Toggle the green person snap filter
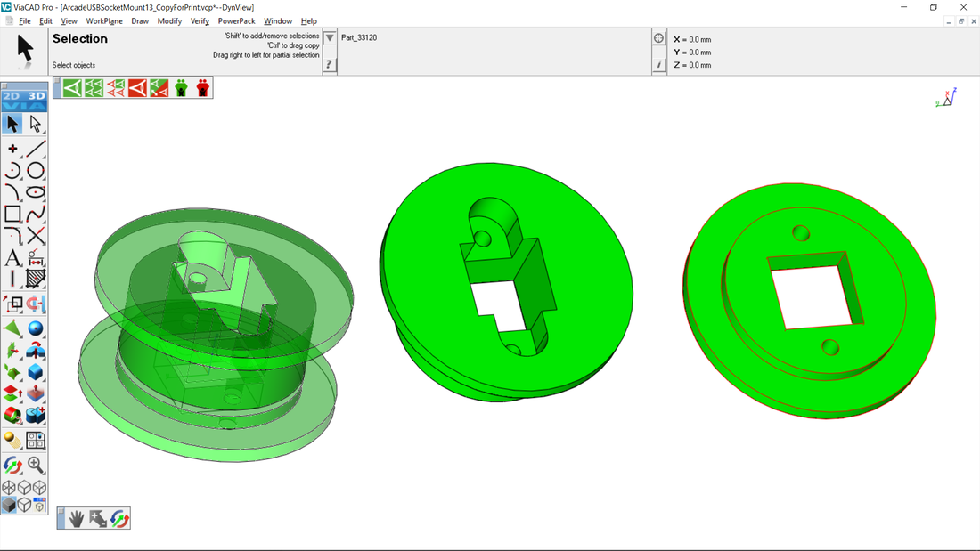 [x=182, y=87]
